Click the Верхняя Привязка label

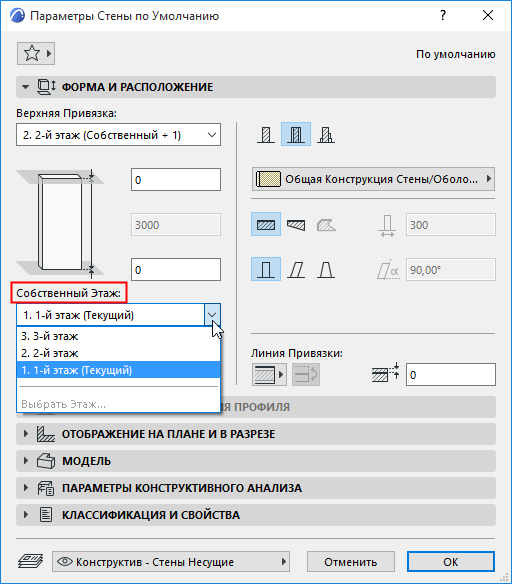click(x=66, y=113)
